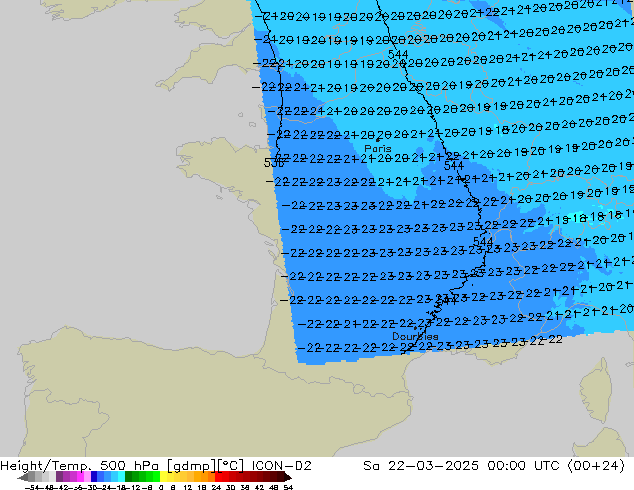Click the Paris location dot marker
634x490 pixels.
[x=378, y=140]
